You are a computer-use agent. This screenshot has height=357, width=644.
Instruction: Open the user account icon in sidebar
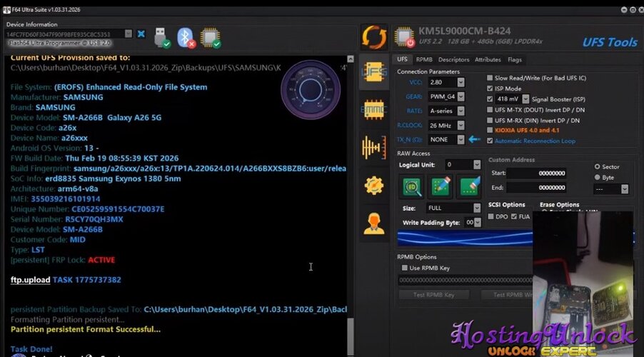pos(373,223)
